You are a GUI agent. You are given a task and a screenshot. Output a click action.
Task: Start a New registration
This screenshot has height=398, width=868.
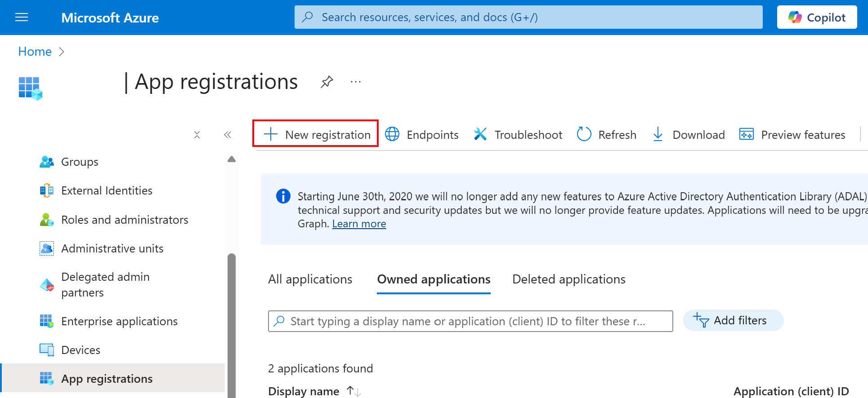[x=316, y=134]
